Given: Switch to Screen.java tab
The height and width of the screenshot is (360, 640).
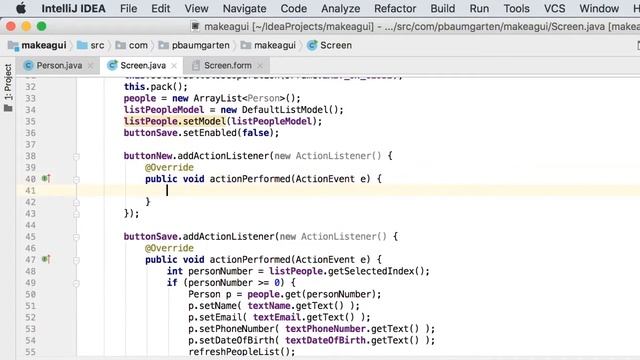Looking at the screenshot, I should [x=143, y=65].
